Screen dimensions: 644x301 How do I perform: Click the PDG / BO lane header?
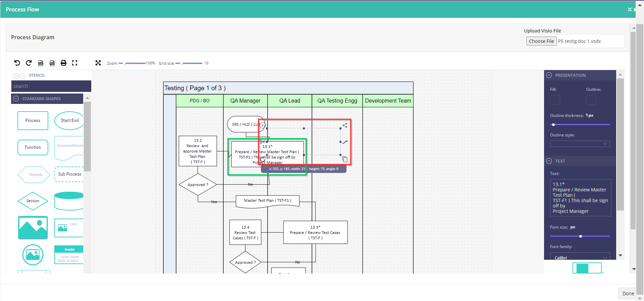(x=200, y=101)
